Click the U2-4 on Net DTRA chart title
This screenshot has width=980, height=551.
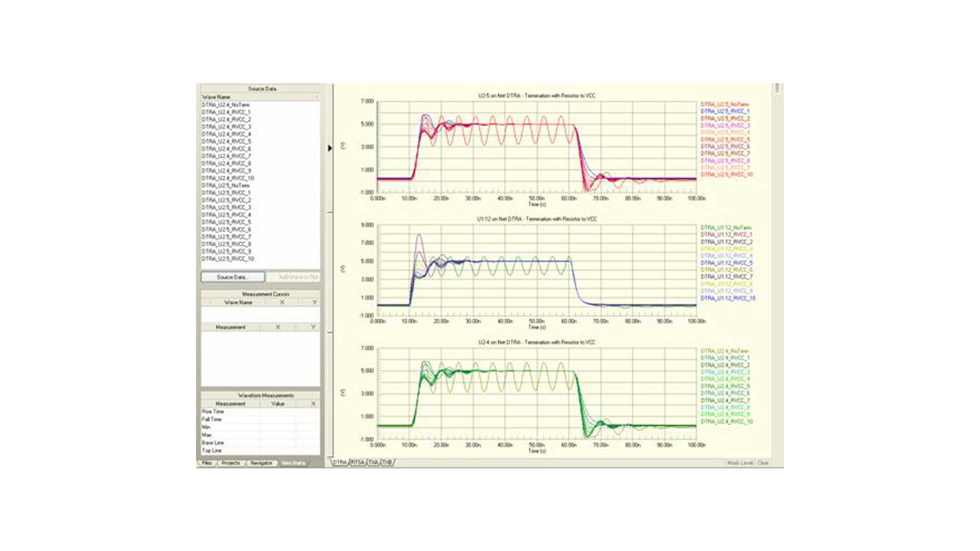pyautogui.click(x=536, y=342)
